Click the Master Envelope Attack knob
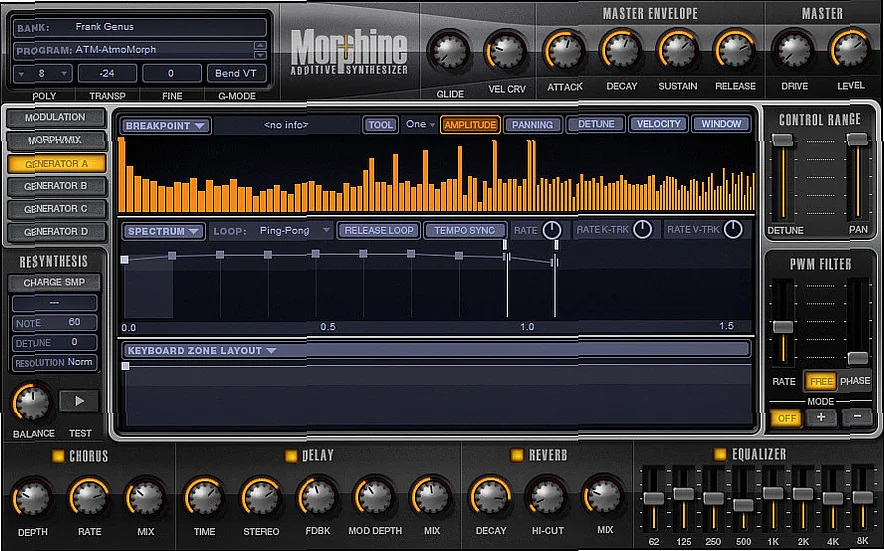Viewport: 884px width, 551px height. pyautogui.click(x=564, y=50)
